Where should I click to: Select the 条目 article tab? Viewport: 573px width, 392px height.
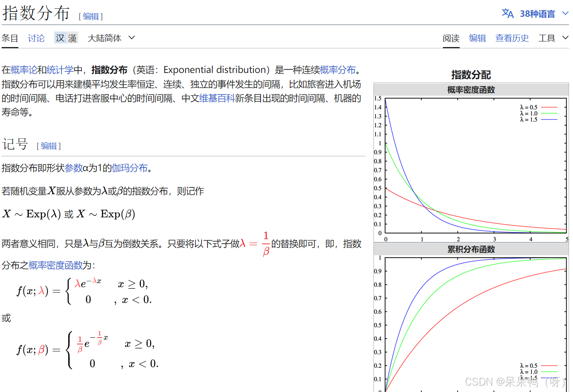10,37
